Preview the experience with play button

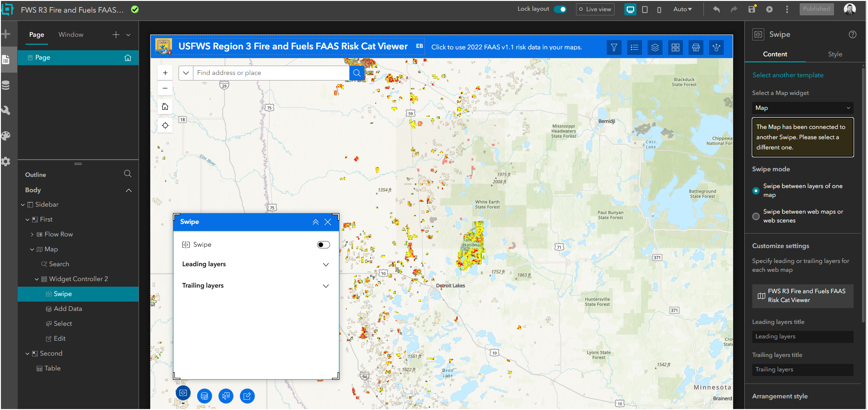pyautogui.click(x=769, y=9)
